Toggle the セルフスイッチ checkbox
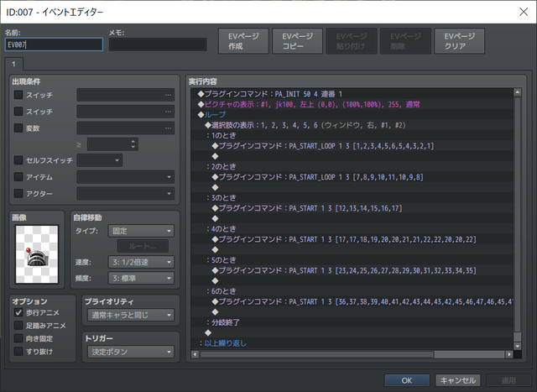The image size is (537, 392). point(18,160)
